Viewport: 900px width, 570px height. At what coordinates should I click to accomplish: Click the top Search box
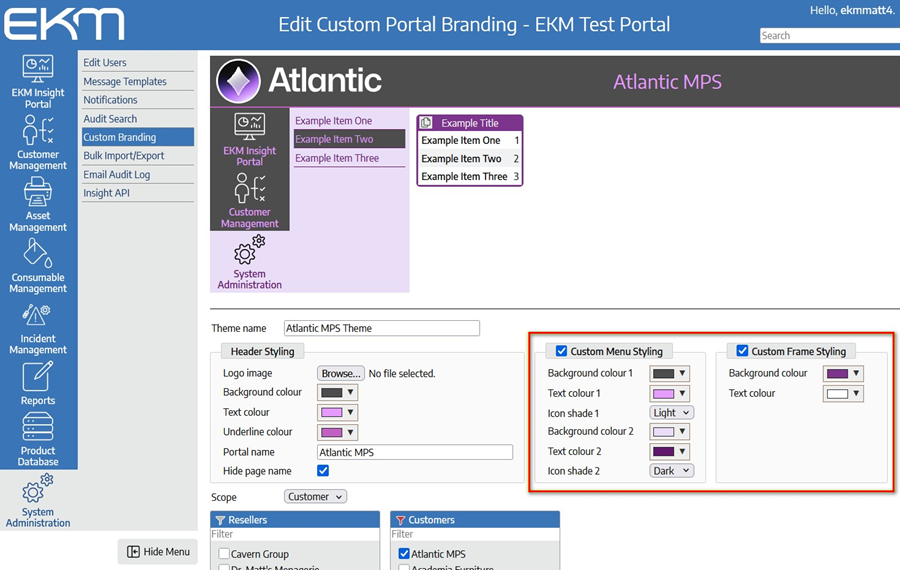tap(830, 36)
